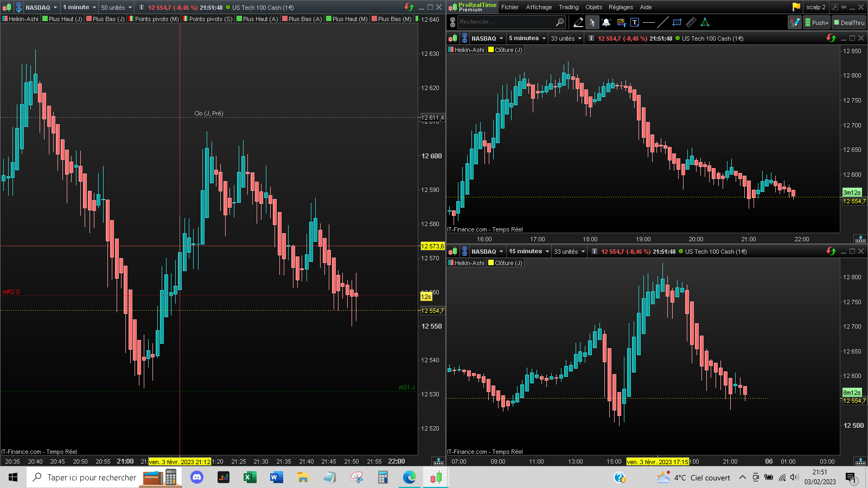
Task: Open the NASDAQ dropdown on the 1 minute chart
Action: click(x=41, y=8)
